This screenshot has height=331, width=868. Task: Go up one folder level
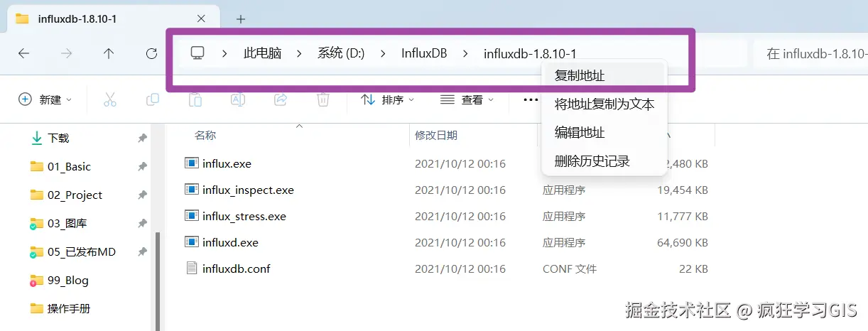(x=109, y=53)
